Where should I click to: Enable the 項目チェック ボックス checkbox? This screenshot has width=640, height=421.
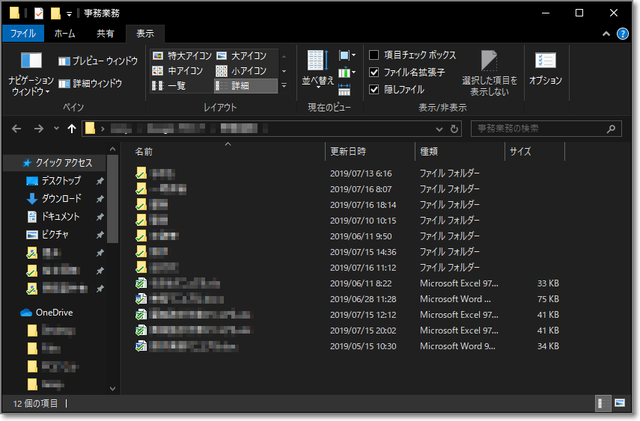[x=374, y=55]
